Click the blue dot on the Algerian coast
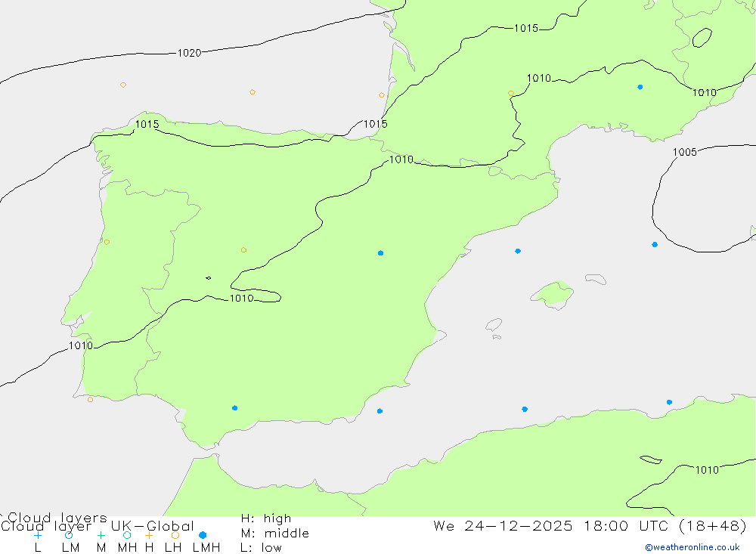The width and height of the screenshot is (756, 554). coord(669,402)
